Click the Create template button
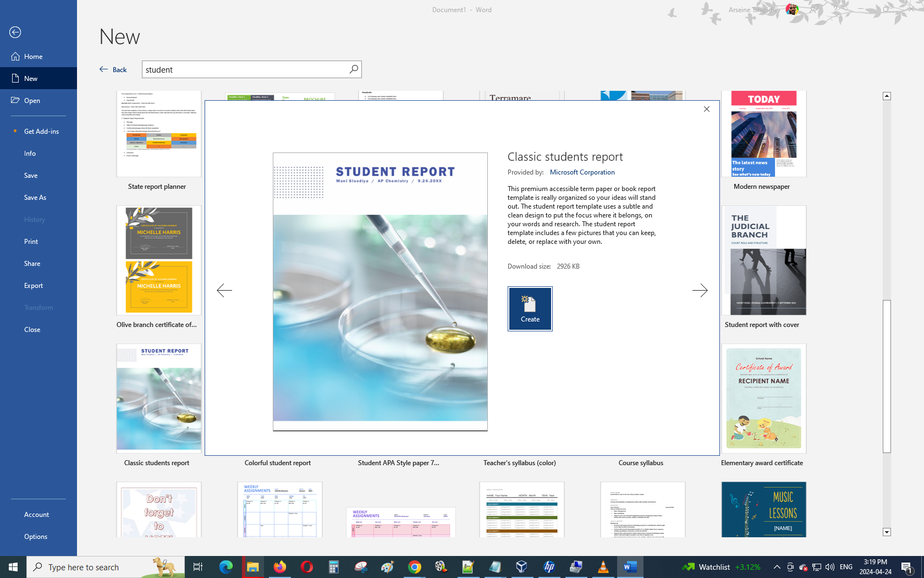The image size is (924, 578). pos(530,308)
